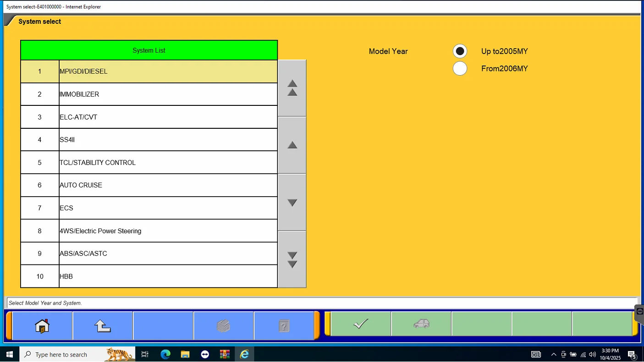Choose ABS/ASC/ASTC system
The width and height of the screenshot is (644, 362).
tap(149, 253)
